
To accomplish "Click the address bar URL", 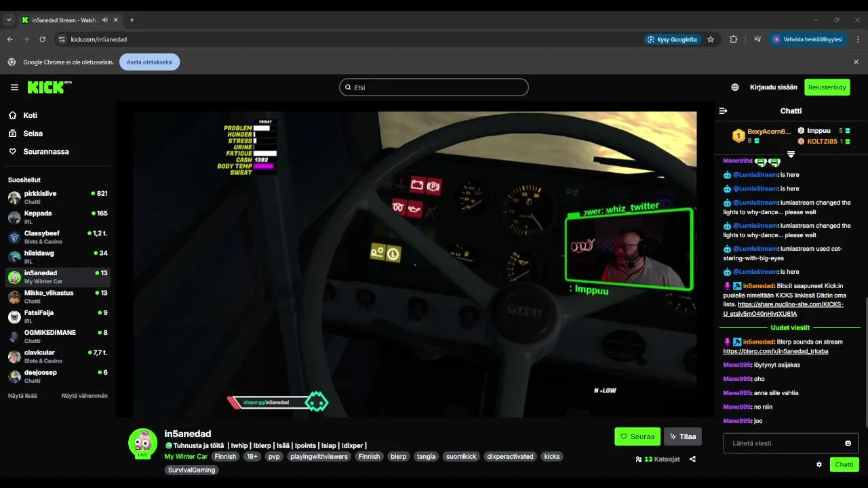I will [x=99, y=39].
